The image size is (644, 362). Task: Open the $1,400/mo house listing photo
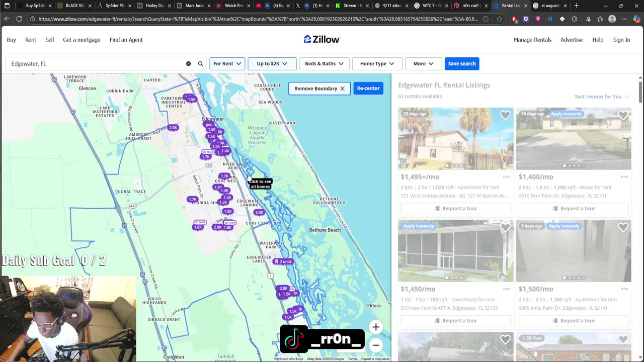tap(573, 139)
